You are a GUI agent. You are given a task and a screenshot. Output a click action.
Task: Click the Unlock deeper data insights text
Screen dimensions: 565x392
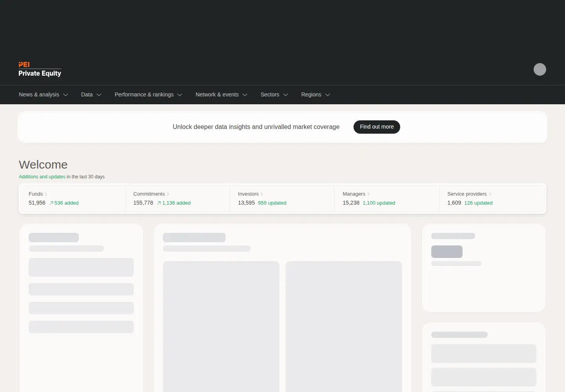(256, 127)
